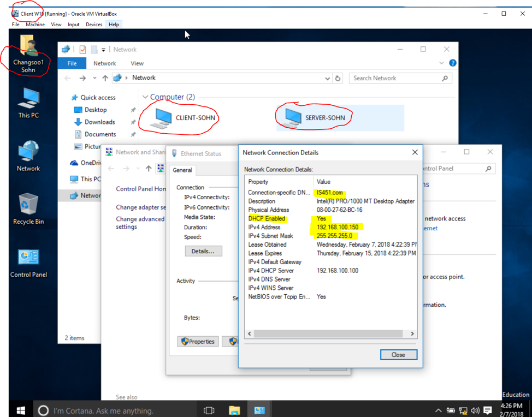Viewport: 532px width, 417px height.
Task: Click the Details... button in Ethernet Status
Action: (203, 251)
